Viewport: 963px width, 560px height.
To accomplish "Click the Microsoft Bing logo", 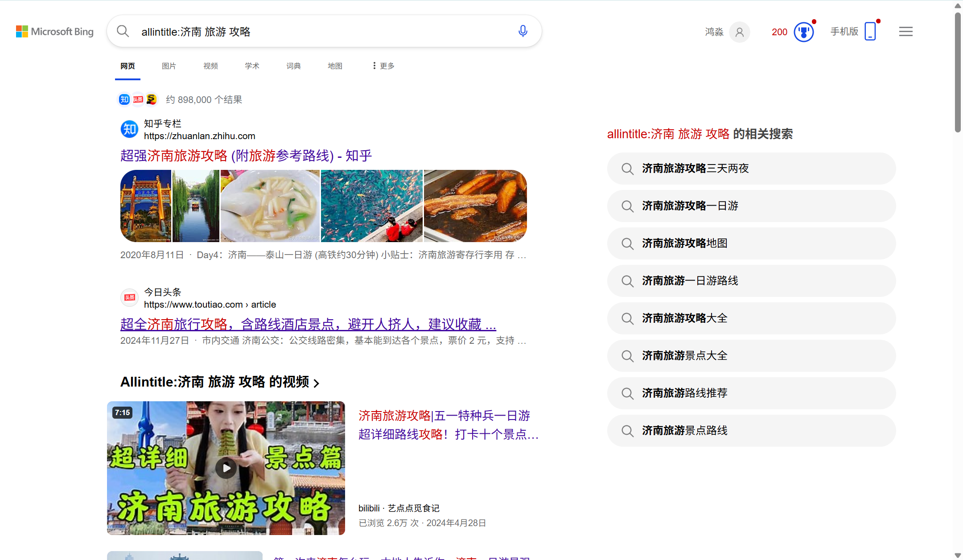I will point(54,31).
